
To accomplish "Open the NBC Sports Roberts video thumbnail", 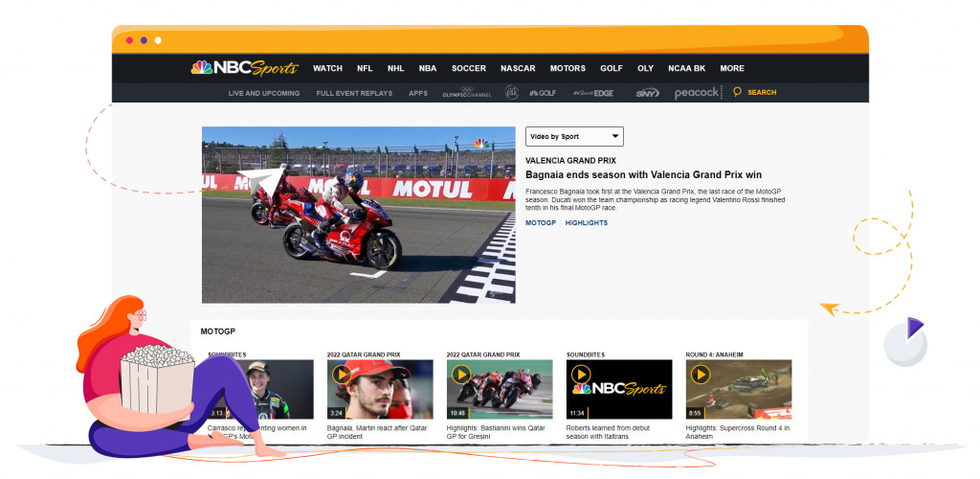I will (619, 389).
